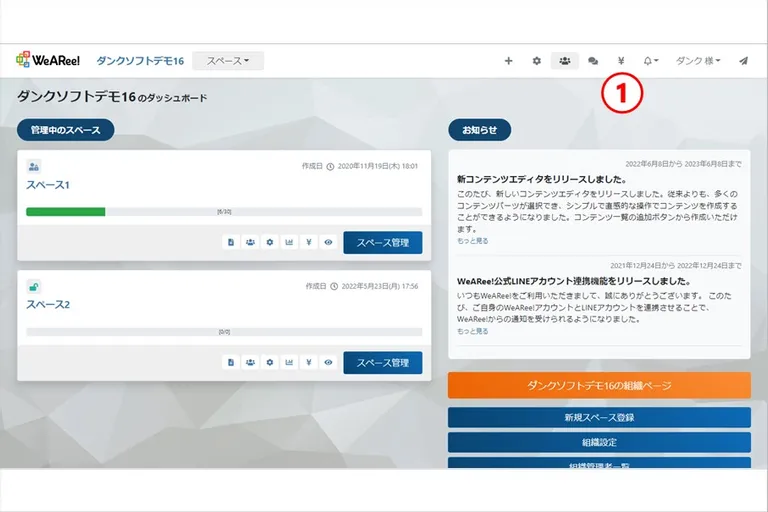Click the yen billing icon in navbar

pyautogui.click(x=621, y=61)
